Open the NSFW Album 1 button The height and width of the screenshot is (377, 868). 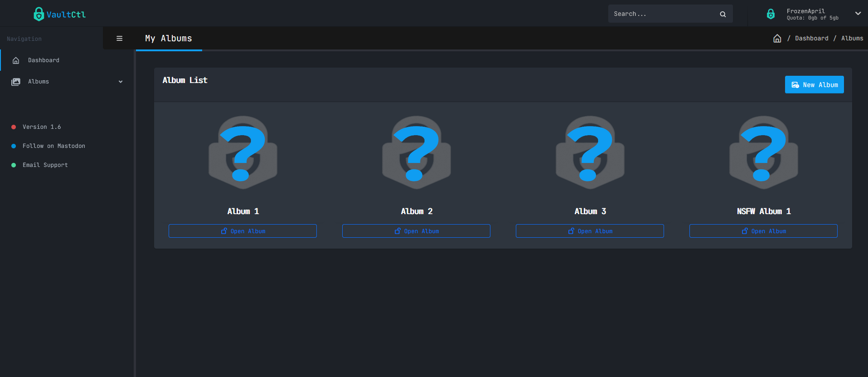[x=763, y=231]
